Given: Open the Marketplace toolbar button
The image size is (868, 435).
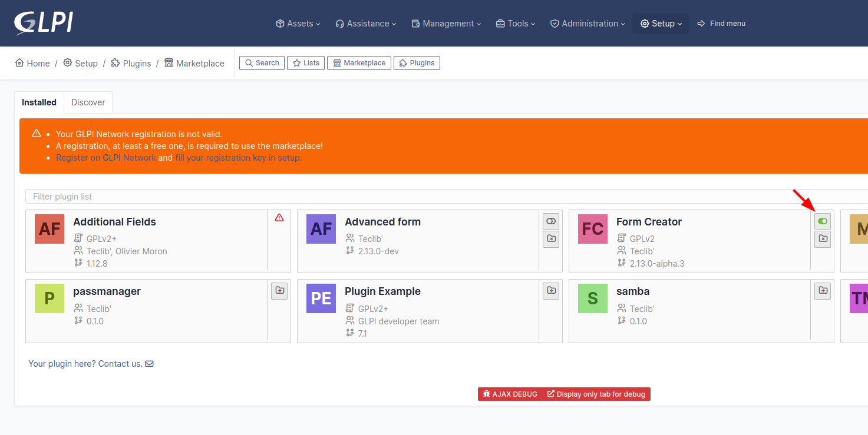Looking at the screenshot, I should click(359, 62).
